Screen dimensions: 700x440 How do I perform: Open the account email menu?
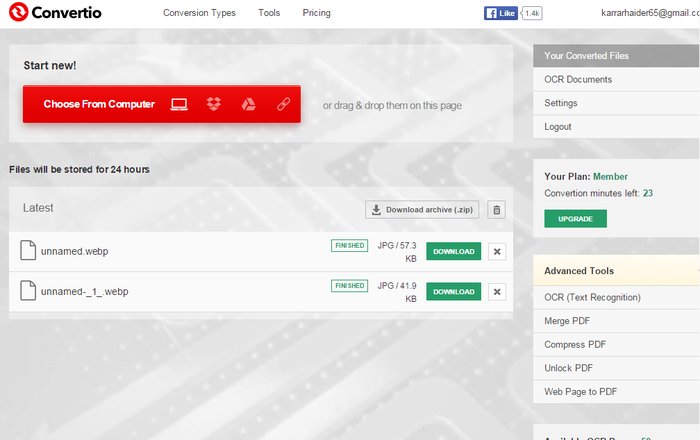point(650,13)
